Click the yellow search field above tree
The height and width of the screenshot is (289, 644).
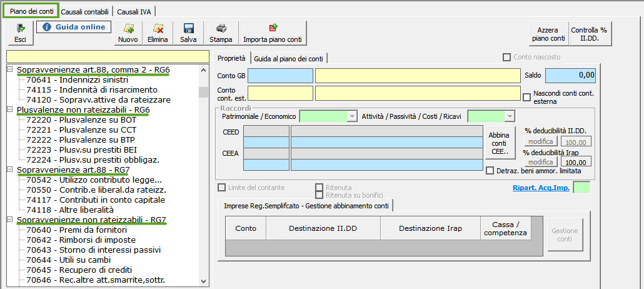tap(107, 56)
